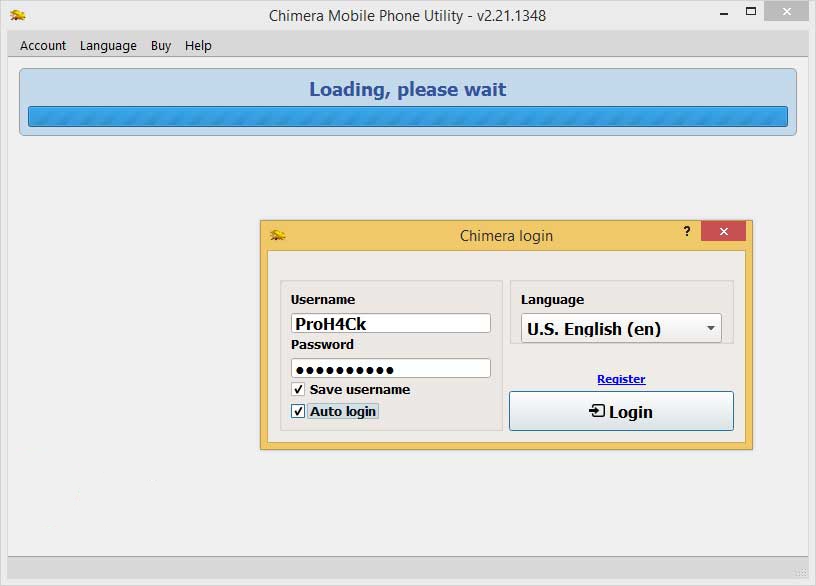Viewport: 816px width, 586px height.
Task: Open the Account menu
Action: 43,46
